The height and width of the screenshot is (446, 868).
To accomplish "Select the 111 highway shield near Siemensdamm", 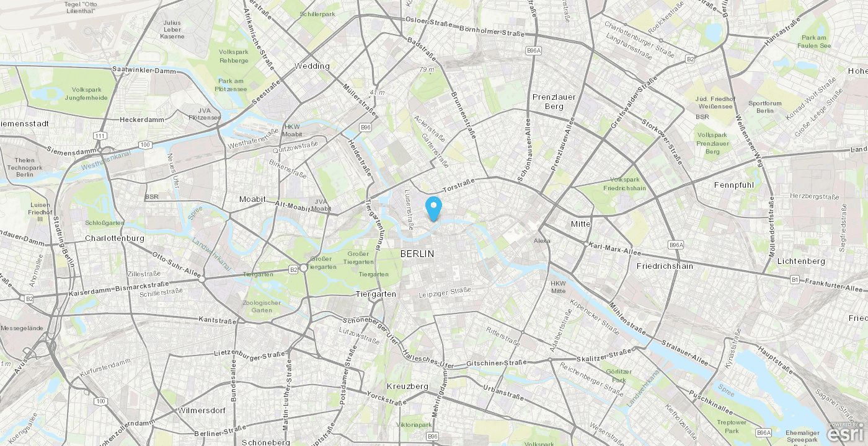I will coord(100,136).
